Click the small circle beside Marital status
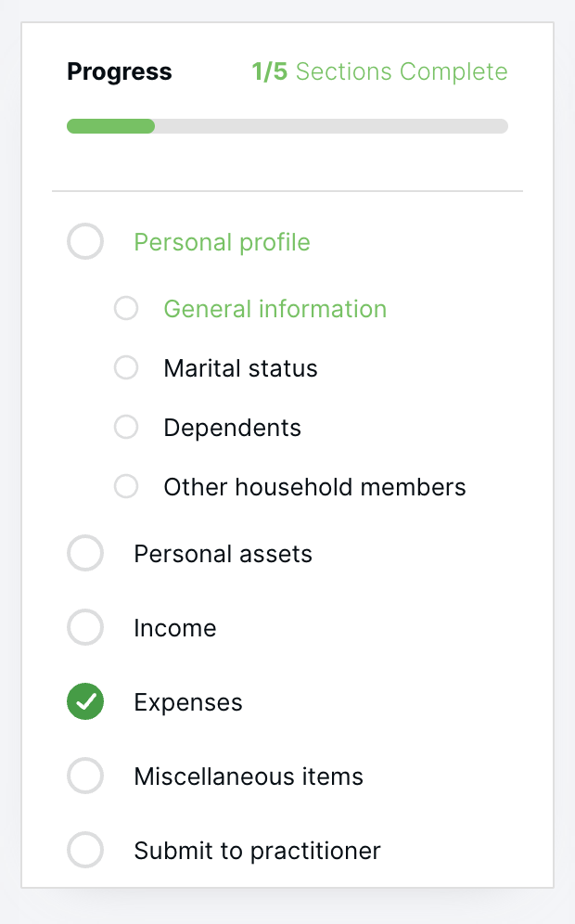Viewport: 575px width, 924px height. pyautogui.click(x=126, y=367)
